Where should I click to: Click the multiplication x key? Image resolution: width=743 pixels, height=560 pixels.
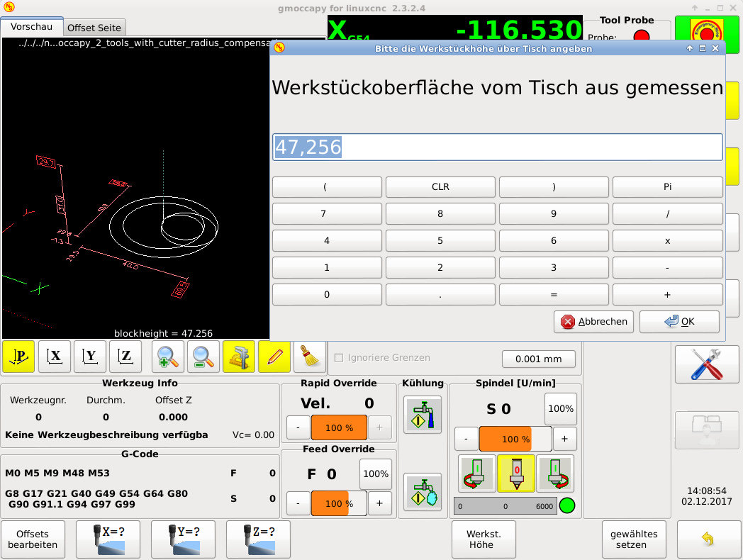(x=668, y=241)
